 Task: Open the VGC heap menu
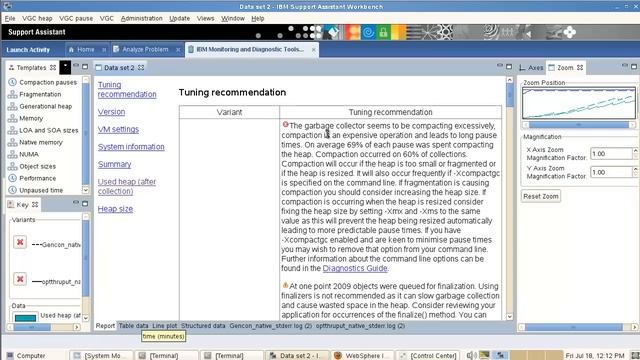37,18
